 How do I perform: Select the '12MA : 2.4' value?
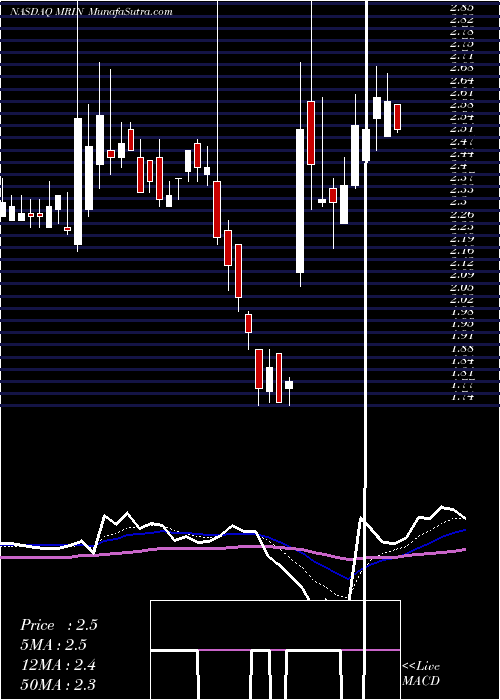pyautogui.click(x=58, y=664)
